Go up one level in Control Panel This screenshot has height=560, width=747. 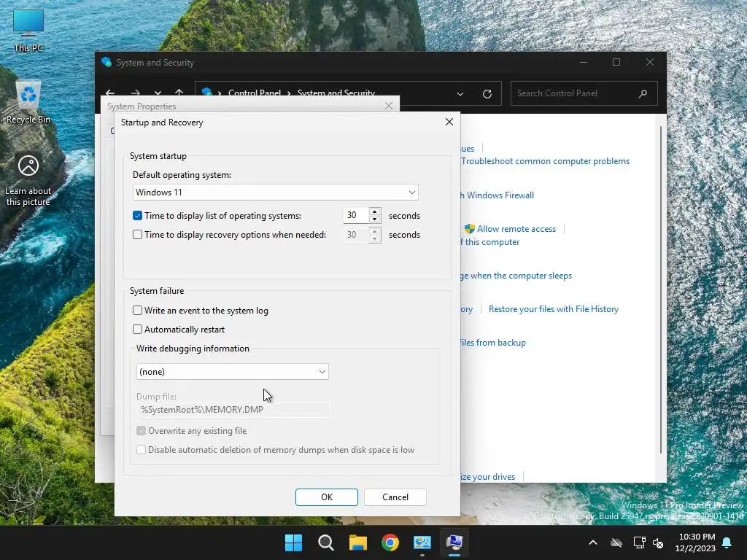tap(179, 93)
